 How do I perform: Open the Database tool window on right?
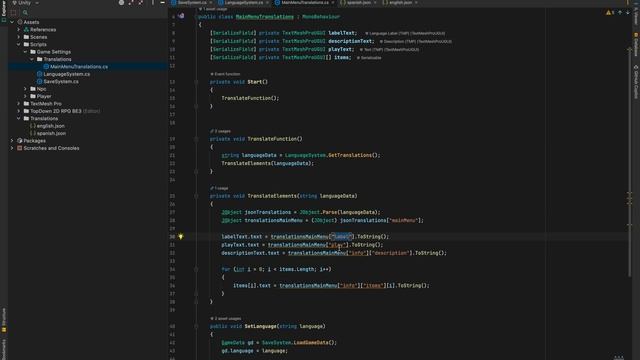click(636, 44)
